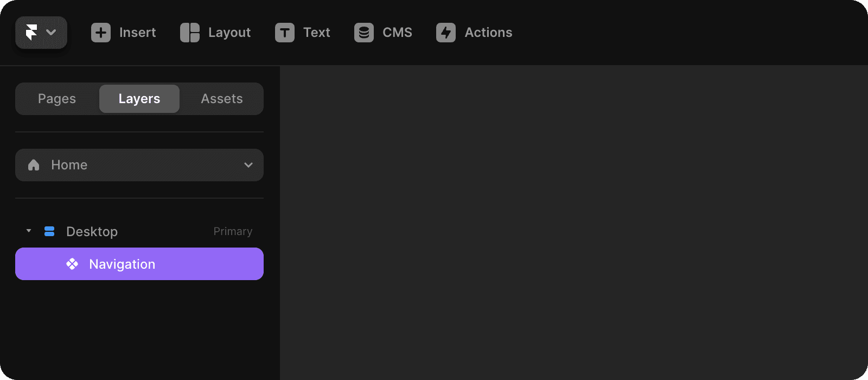The image size is (868, 380).
Task: Open the Home page dropdown chevron
Action: coord(248,165)
